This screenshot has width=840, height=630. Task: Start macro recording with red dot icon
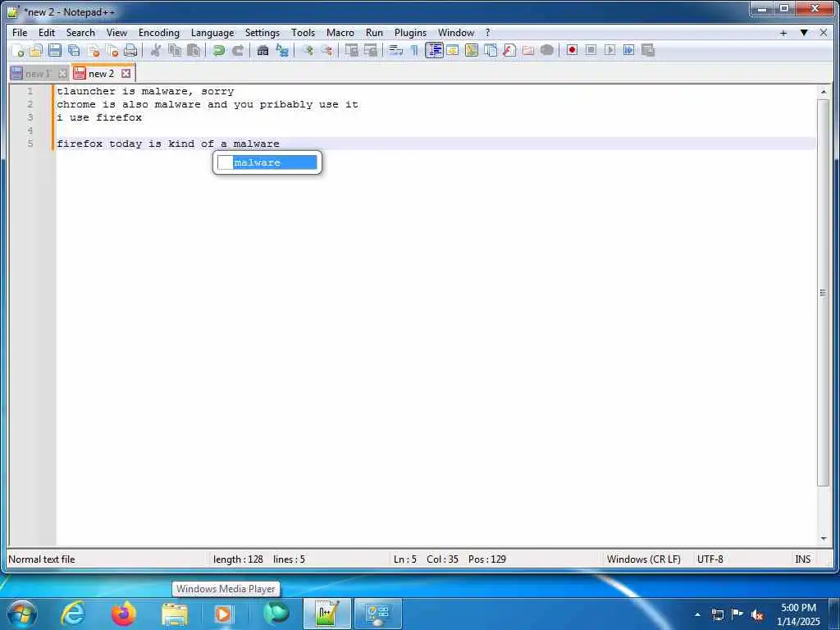pyautogui.click(x=572, y=50)
